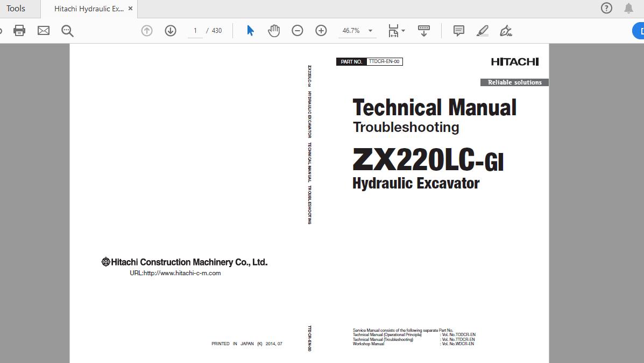Click the page number input field

coord(195,31)
